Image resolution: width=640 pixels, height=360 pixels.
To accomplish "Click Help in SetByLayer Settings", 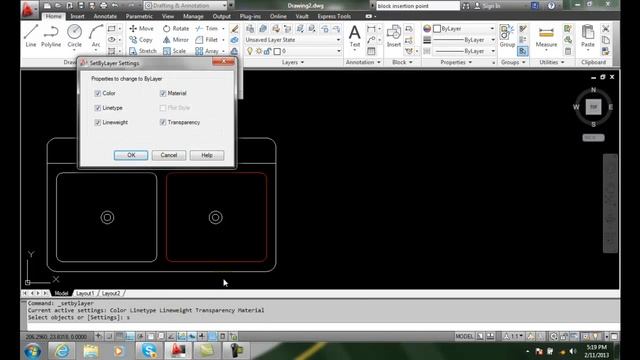I will tap(207, 155).
